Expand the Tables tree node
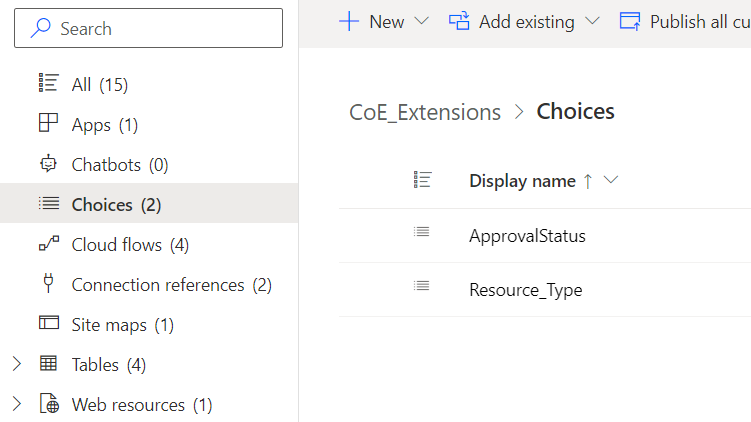This screenshot has width=751, height=422. click(x=17, y=364)
